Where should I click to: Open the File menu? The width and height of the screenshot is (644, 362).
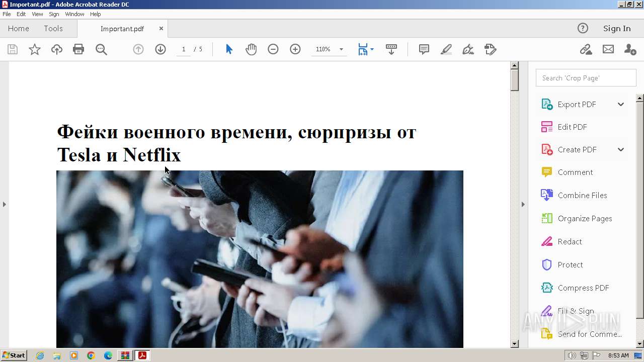tap(7, 14)
